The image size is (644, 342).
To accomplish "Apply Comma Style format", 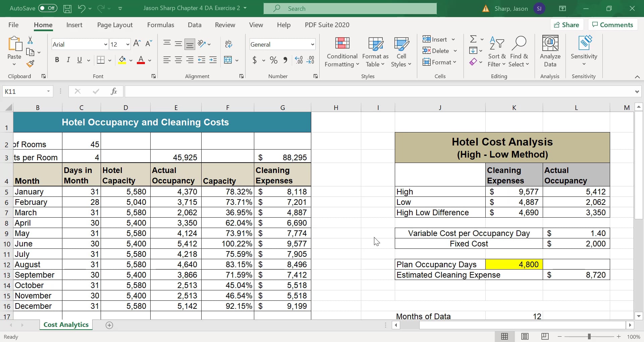I will tap(285, 60).
